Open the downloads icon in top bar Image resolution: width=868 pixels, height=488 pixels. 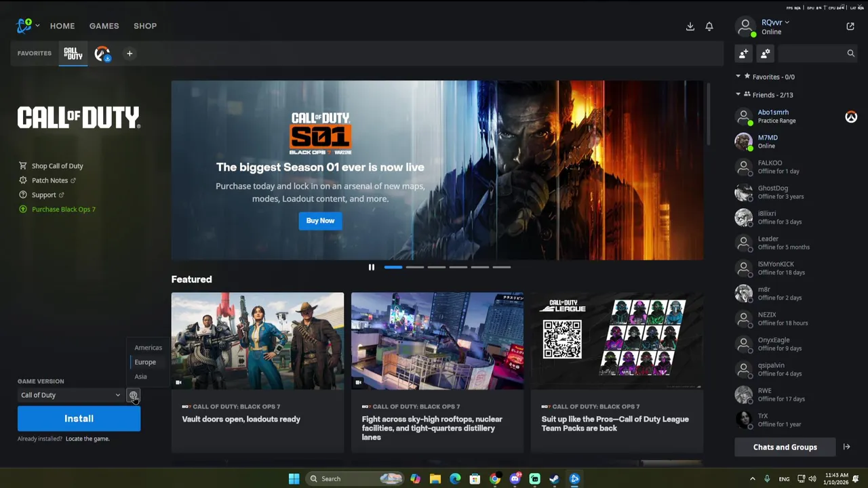coord(690,26)
